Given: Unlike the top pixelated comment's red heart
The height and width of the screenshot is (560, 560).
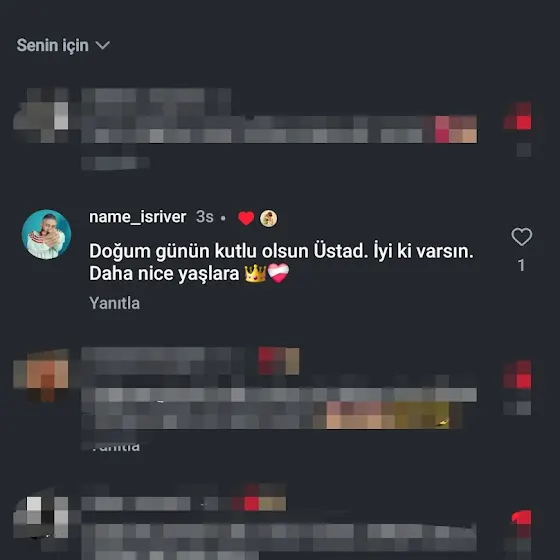Looking at the screenshot, I should tap(517, 116).
